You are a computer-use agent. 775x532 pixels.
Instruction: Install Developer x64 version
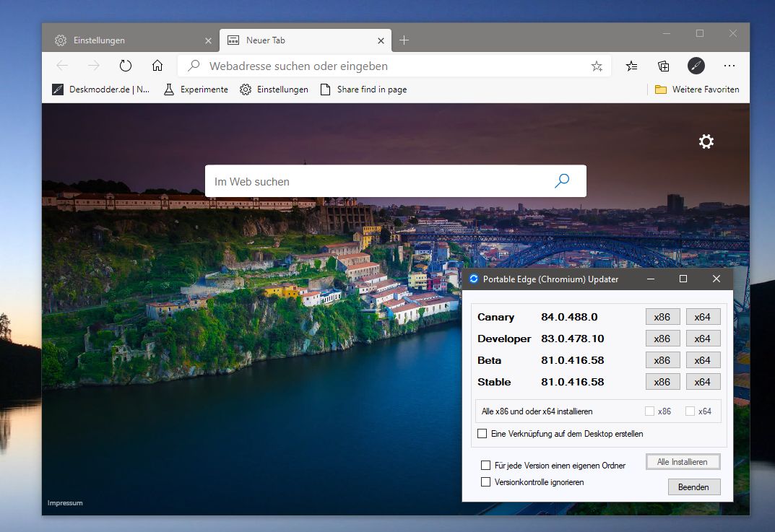click(703, 339)
